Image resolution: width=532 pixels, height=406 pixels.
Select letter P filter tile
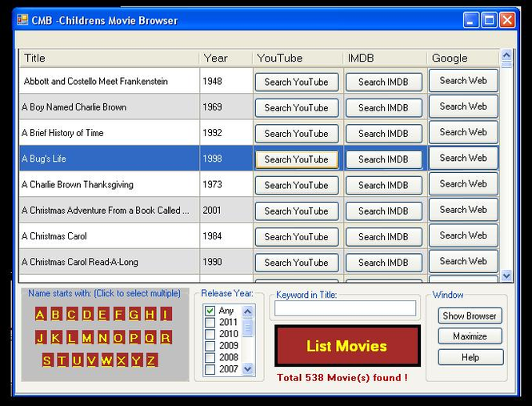click(134, 338)
